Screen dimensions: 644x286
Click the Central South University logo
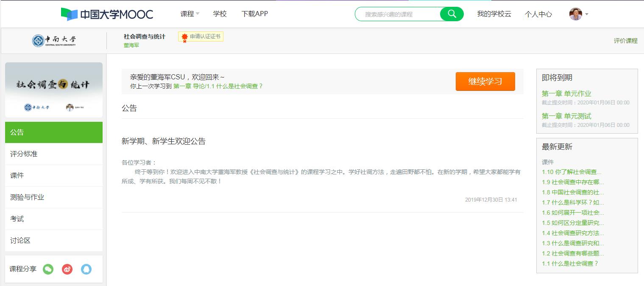pos(54,41)
